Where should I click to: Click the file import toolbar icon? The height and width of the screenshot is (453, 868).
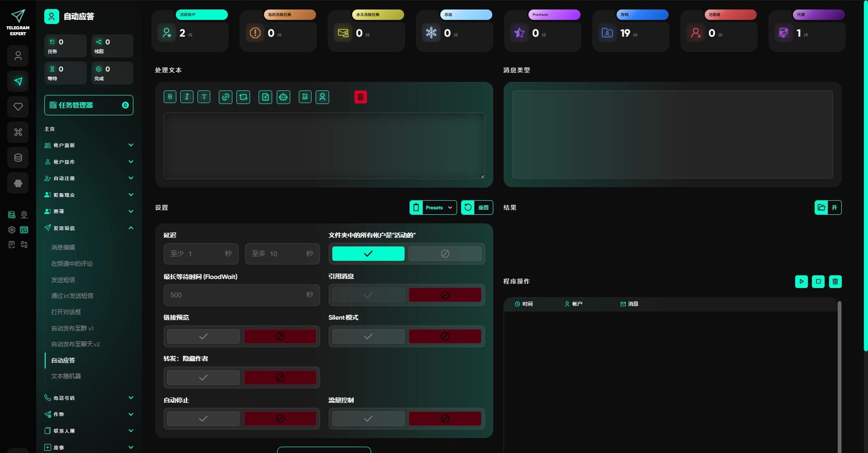coord(265,97)
